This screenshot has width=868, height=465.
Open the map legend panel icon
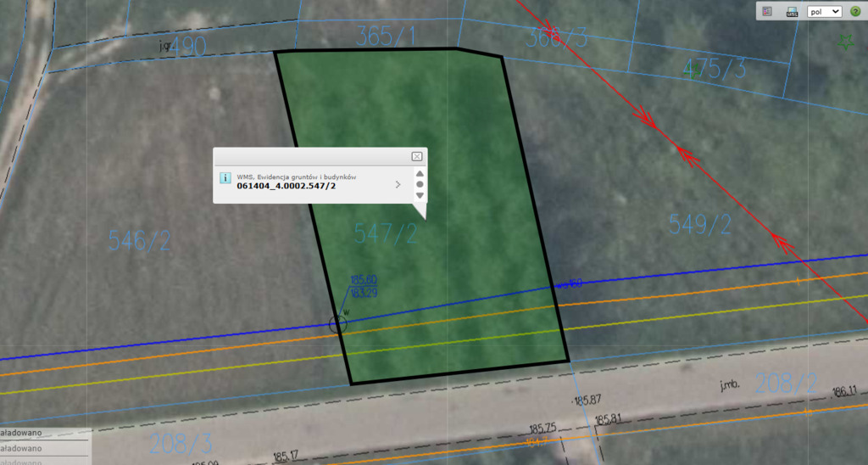click(x=767, y=12)
